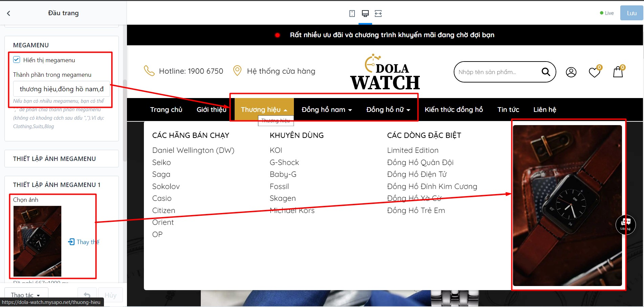
Task: Open the Orient brand link
Action: pos(163,222)
